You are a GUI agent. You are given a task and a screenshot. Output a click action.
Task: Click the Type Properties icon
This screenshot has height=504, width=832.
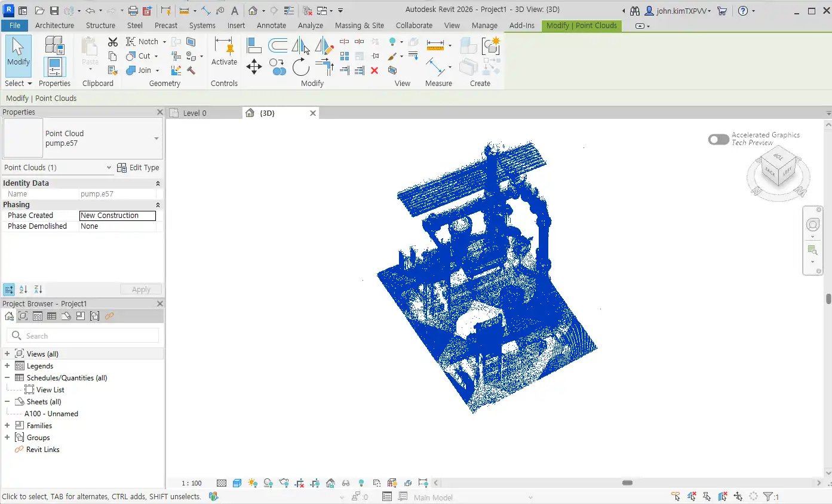pos(54,44)
